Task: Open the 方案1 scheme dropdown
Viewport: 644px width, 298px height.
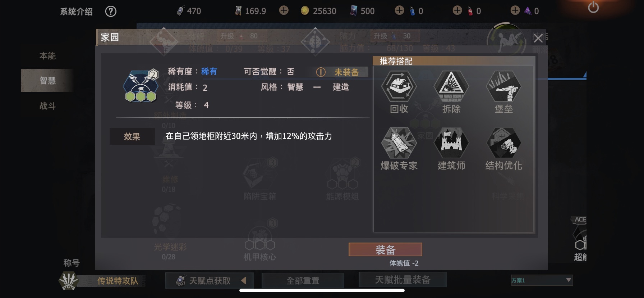Action: click(x=542, y=280)
